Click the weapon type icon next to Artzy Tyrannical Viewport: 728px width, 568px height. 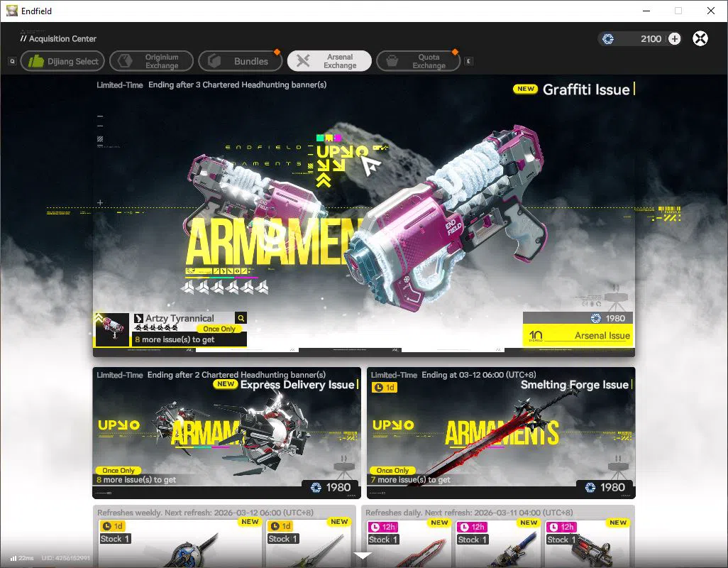tap(138, 318)
